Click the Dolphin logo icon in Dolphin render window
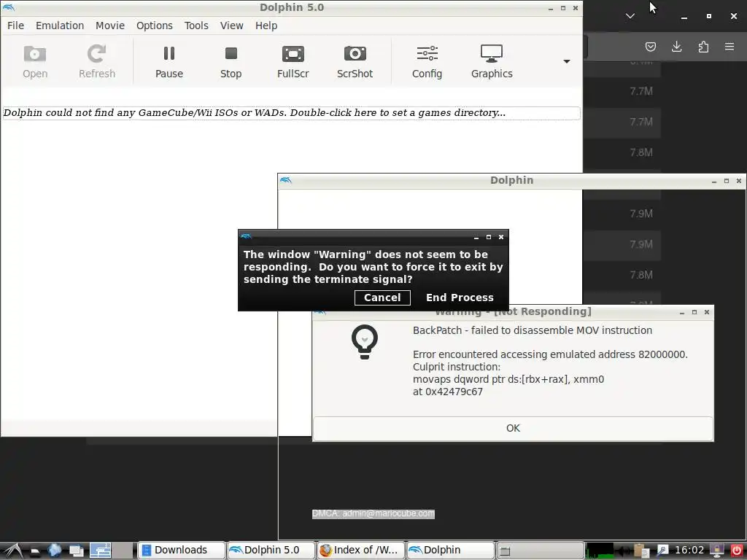Image resolution: width=747 pixels, height=560 pixels. pos(285,180)
